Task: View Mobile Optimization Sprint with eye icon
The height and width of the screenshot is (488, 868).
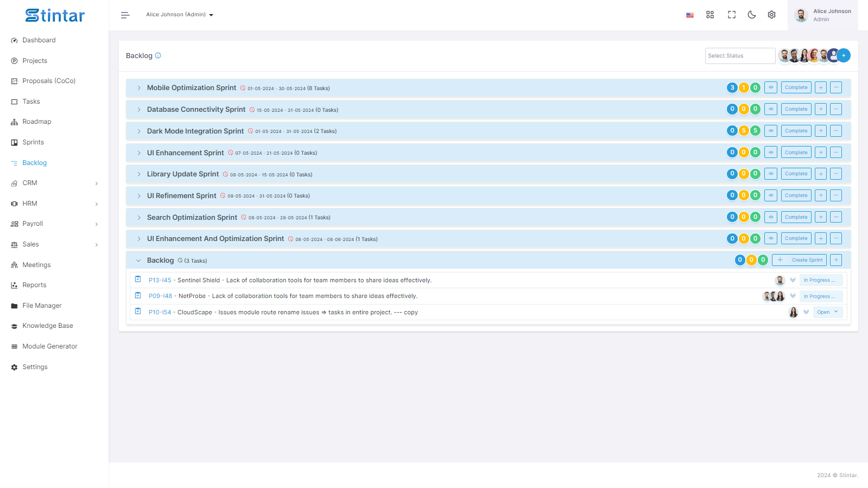Action: pyautogui.click(x=771, y=87)
